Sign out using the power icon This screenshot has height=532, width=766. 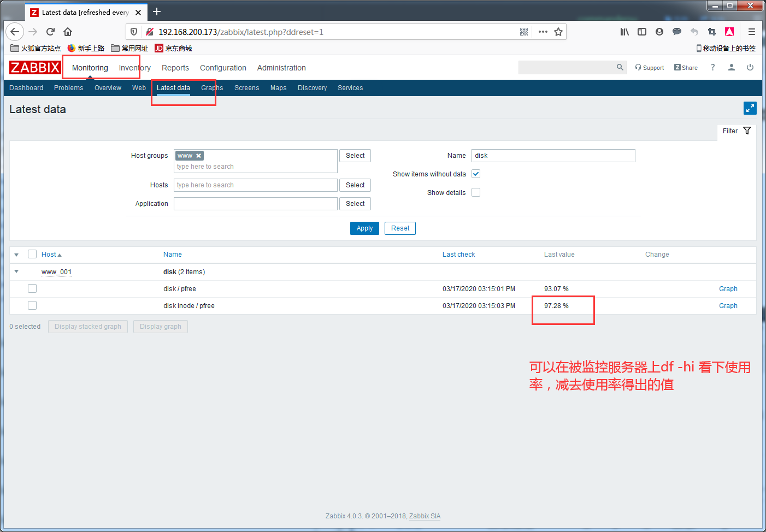click(x=750, y=67)
